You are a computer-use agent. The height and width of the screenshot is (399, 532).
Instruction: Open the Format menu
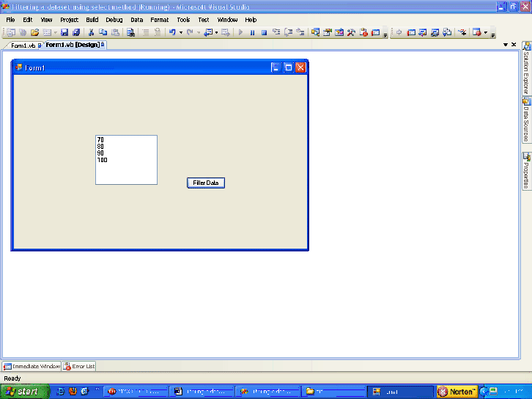point(160,20)
